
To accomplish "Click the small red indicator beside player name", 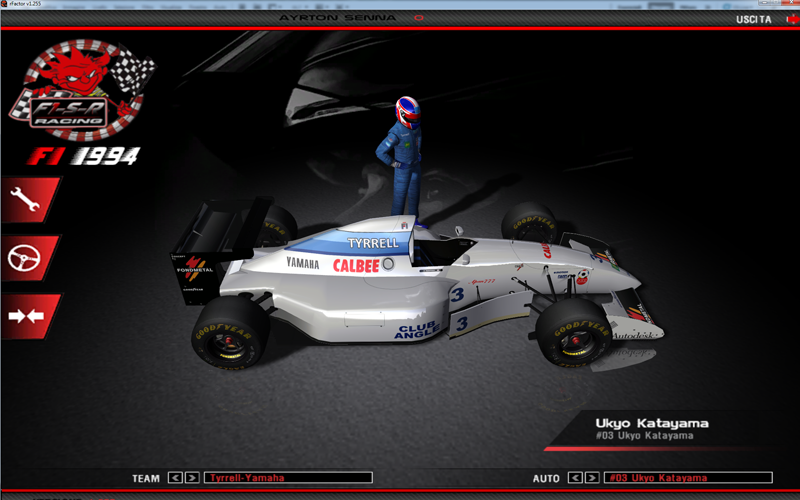I will (418, 18).
